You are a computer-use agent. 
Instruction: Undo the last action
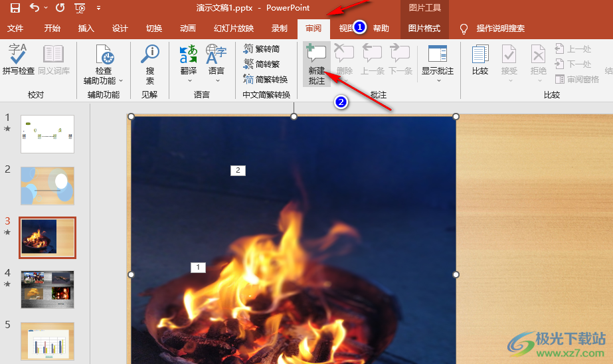click(35, 7)
